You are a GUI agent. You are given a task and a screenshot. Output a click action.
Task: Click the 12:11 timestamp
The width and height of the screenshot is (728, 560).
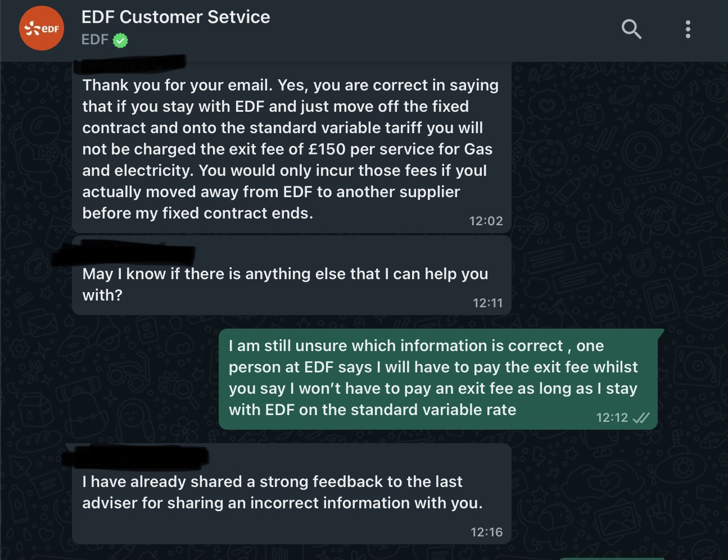487,303
